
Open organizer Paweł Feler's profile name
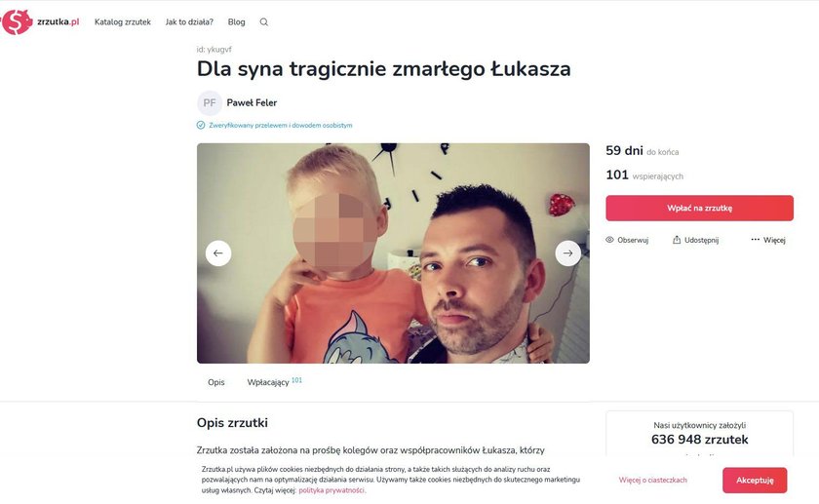pyautogui.click(x=252, y=103)
